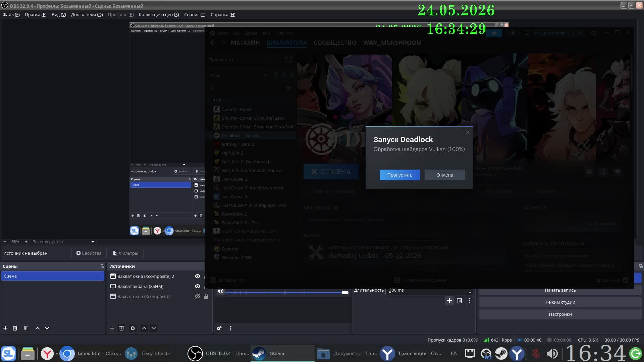The width and height of the screenshot is (644, 362).
Task: Add transition with plus icon
Action: click(449, 301)
